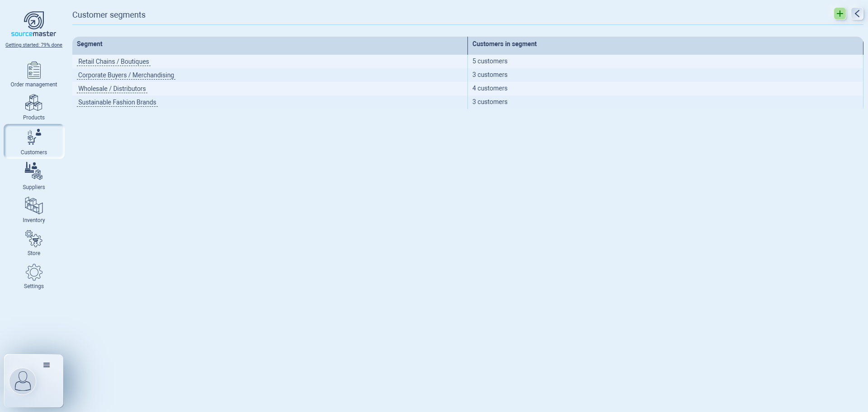Click the 5 customers cell
The height and width of the screenshot is (412, 868).
click(x=490, y=61)
